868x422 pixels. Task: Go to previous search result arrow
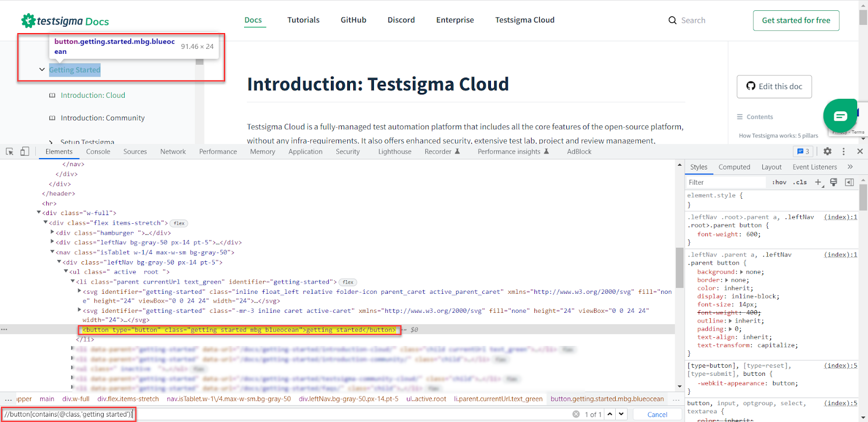pyautogui.click(x=610, y=414)
